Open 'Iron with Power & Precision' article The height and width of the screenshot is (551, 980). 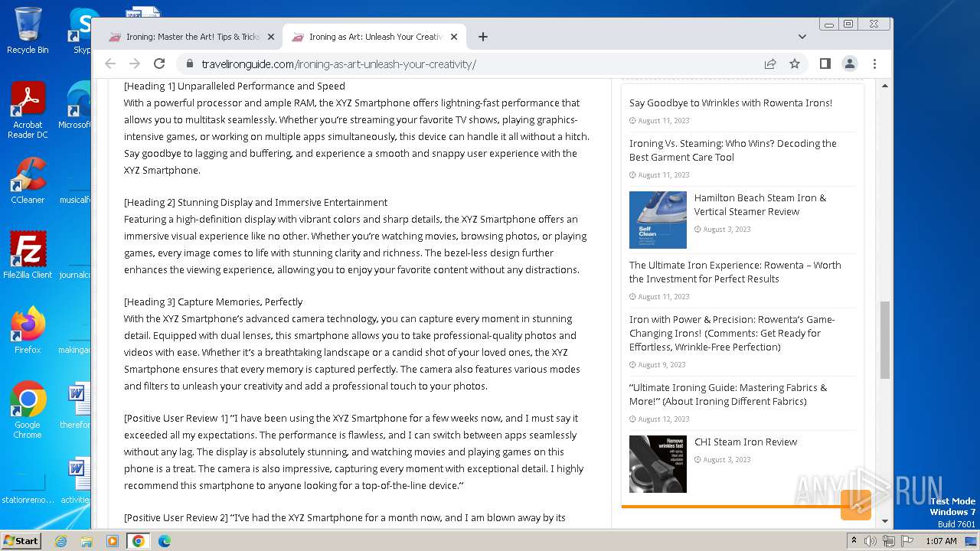[732, 333]
